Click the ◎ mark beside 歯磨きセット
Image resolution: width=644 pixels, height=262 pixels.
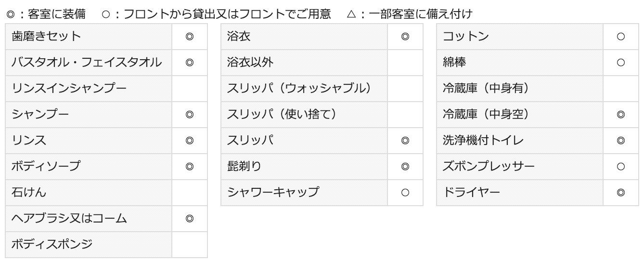coord(190,37)
